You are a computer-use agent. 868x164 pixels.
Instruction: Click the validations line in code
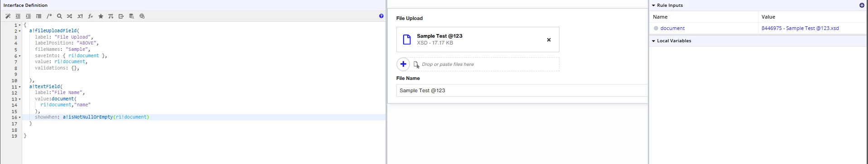coord(57,68)
